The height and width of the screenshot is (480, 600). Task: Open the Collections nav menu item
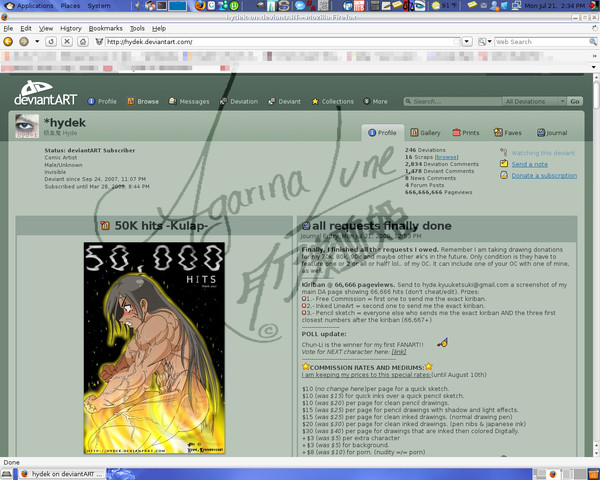tap(333, 101)
